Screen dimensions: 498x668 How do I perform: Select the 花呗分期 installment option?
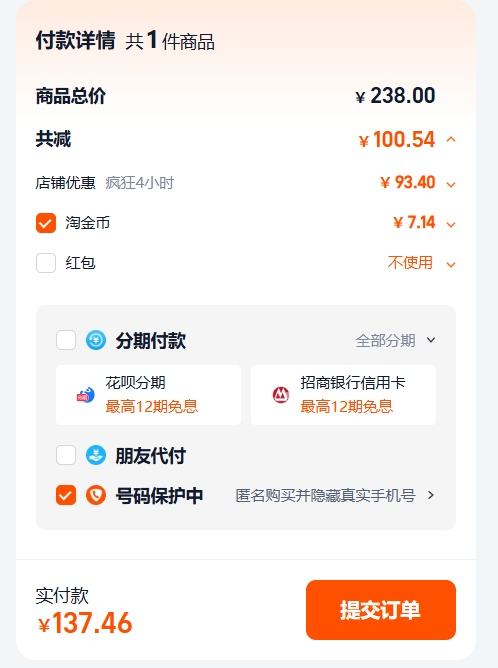click(148, 395)
